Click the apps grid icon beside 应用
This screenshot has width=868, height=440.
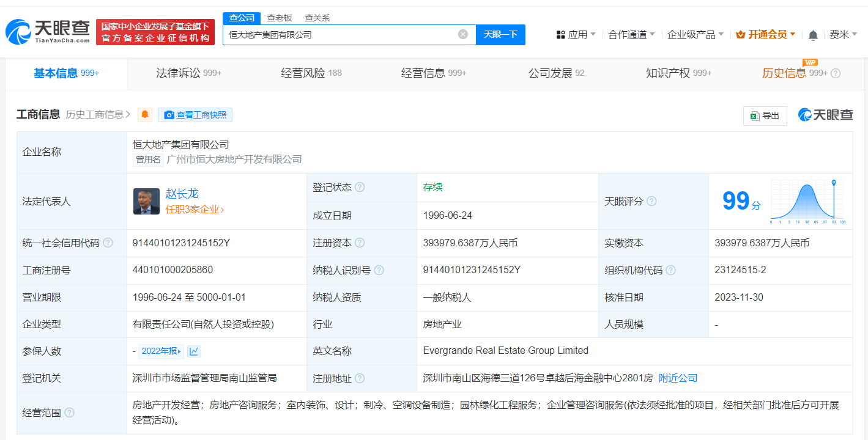point(561,35)
